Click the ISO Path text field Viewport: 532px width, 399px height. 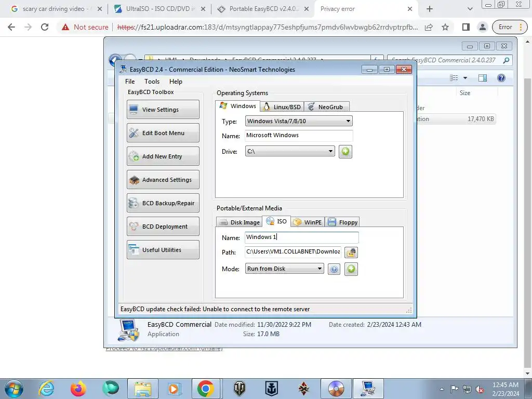(293, 252)
